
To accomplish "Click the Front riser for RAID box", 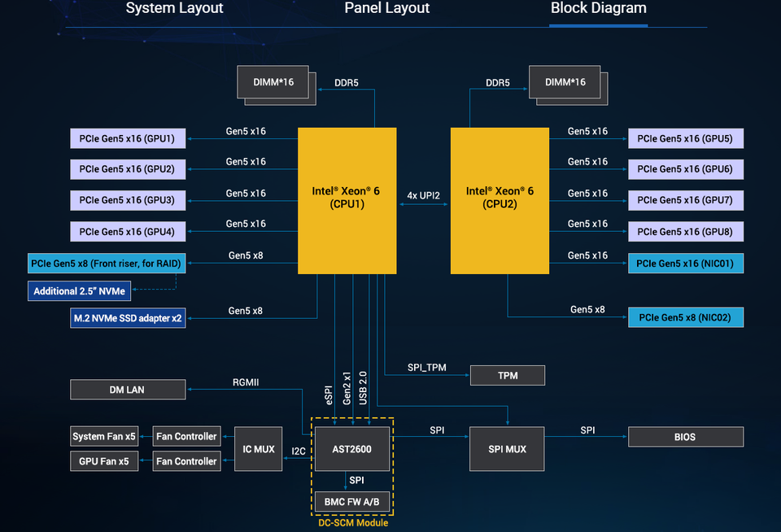I will [107, 264].
